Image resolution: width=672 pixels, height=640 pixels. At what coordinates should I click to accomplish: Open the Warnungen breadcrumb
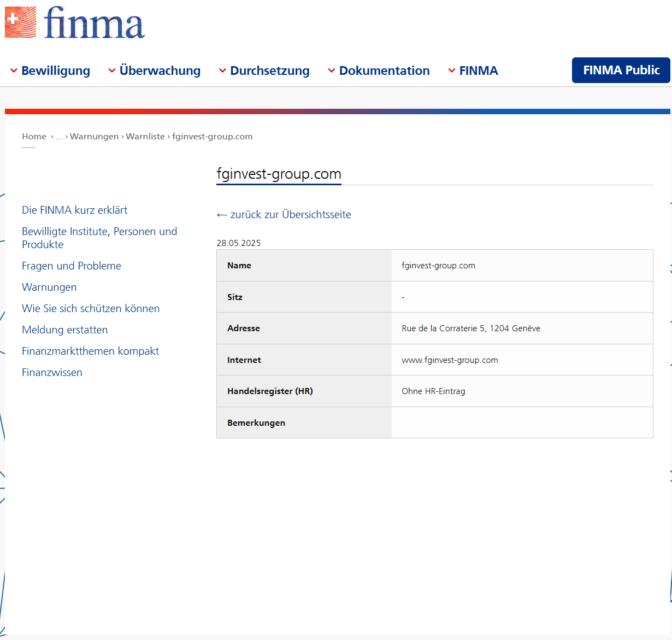(x=94, y=137)
